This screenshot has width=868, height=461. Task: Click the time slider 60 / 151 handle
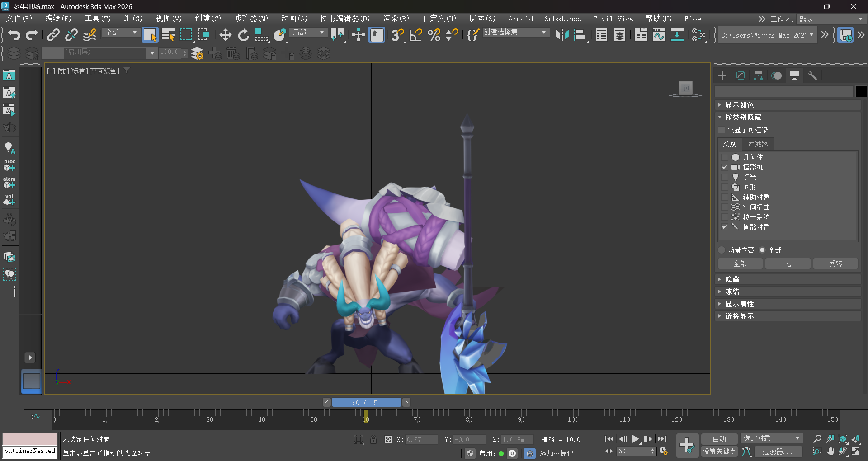coord(367,402)
